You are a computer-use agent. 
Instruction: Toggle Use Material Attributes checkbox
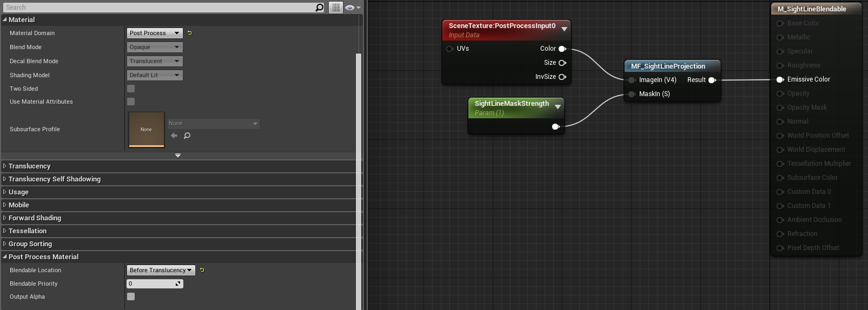pos(131,102)
